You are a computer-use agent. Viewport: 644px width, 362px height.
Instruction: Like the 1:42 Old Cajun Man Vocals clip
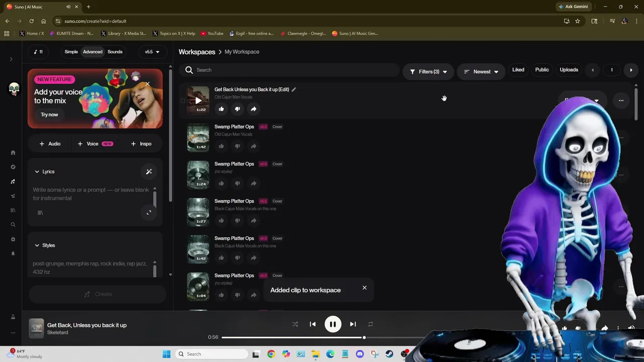221,146
